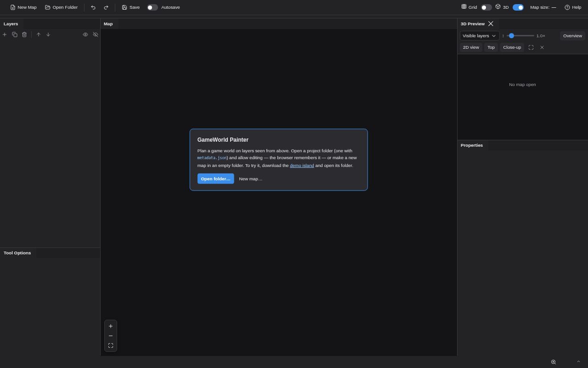
Task: Expand the bottom panel with the chevron
Action: tap(578, 362)
